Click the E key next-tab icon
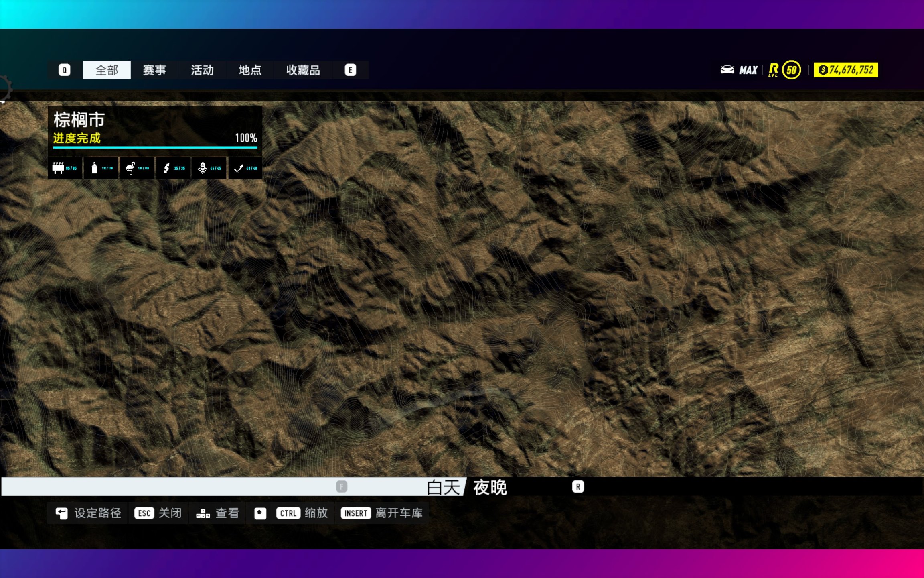Viewport: 924px width, 578px height. [x=350, y=70]
